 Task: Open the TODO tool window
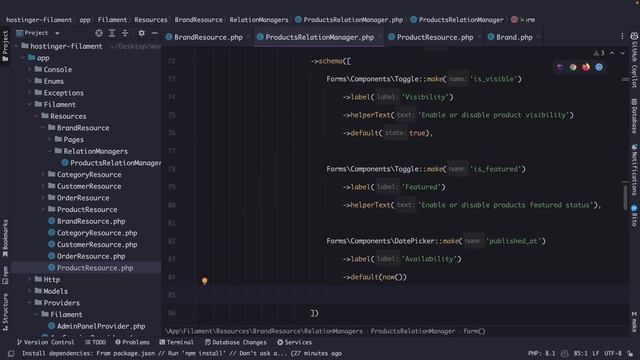(95, 342)
